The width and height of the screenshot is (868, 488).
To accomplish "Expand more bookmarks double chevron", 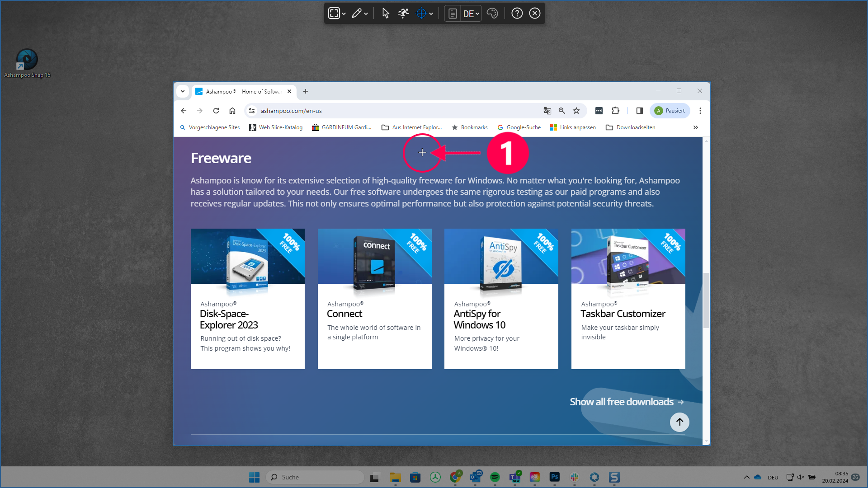I will [696, 127].
